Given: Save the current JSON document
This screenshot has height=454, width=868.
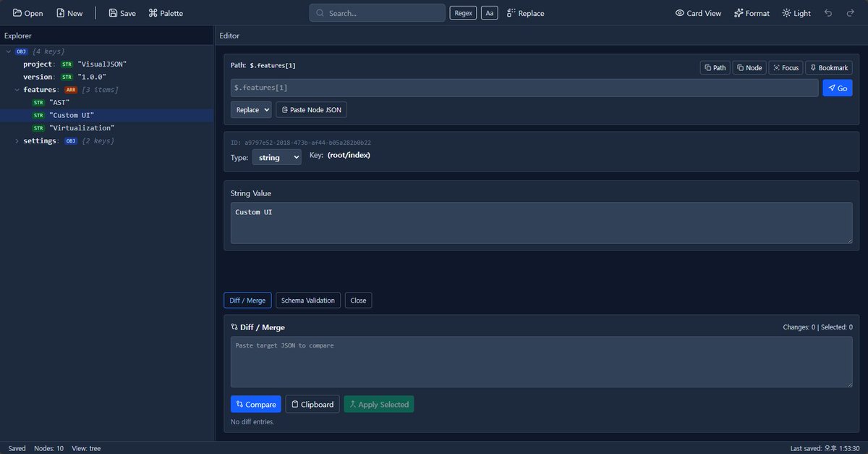Looking at the screenshot, I should tap(122, 13).
